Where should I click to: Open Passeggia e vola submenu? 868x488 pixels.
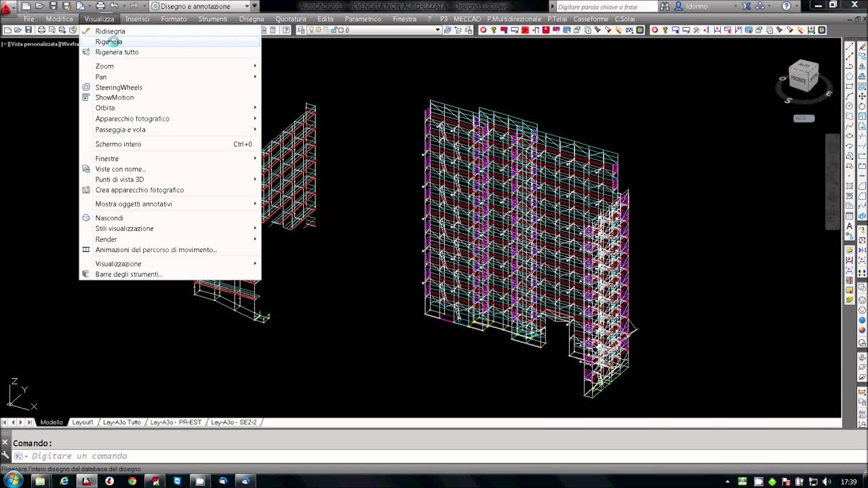[x=170, y=129]
